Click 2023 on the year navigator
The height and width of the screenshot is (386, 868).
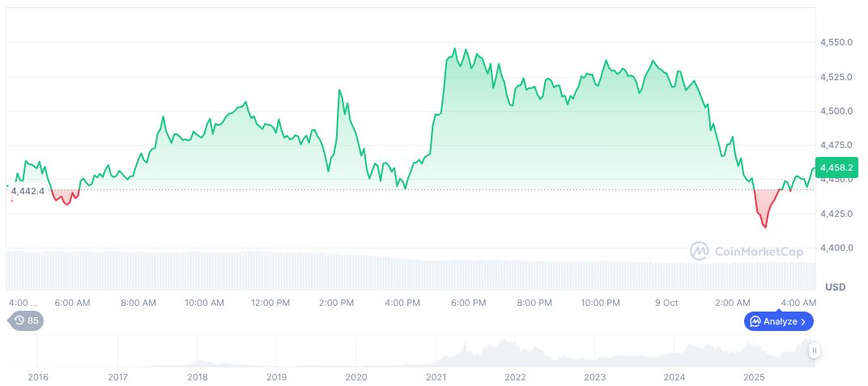[595, 377]
